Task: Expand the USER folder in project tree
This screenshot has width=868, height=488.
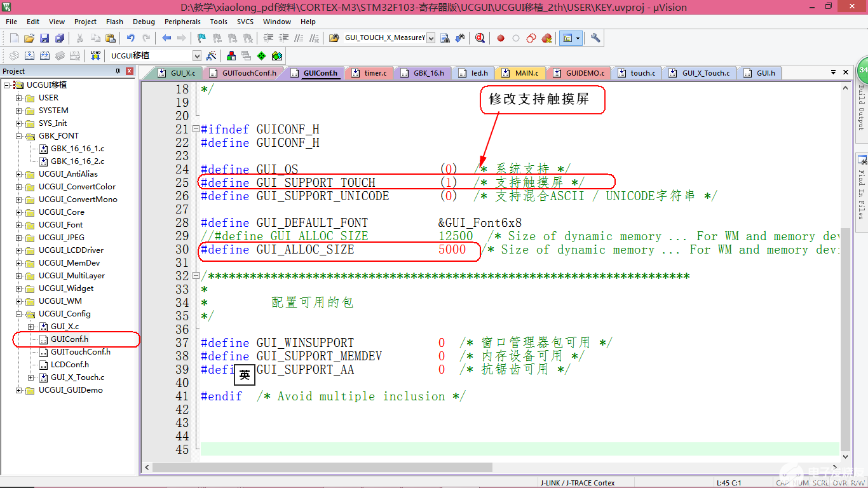Action: tap(18, 98)
